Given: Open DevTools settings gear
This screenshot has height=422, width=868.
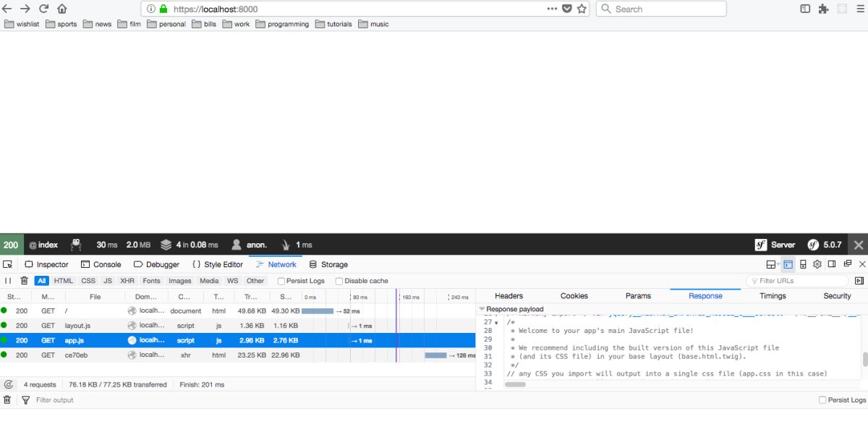Looking at the screenshot, I should tap(817, 264).
